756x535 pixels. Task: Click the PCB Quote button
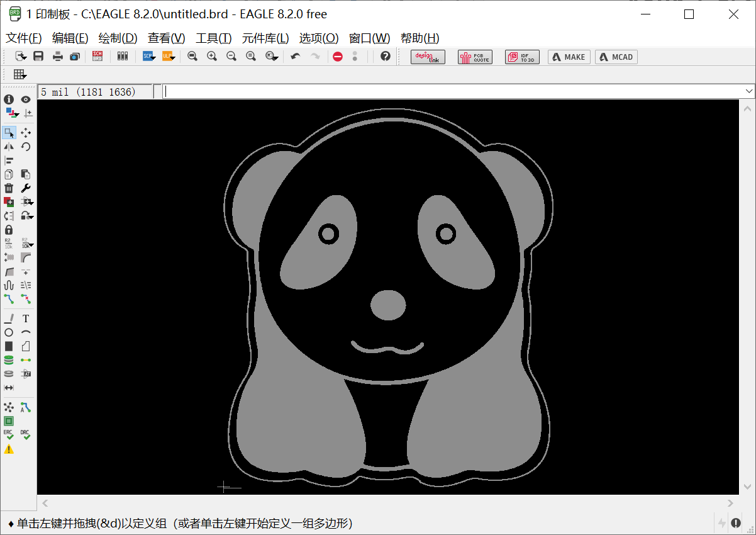(475, 57)
